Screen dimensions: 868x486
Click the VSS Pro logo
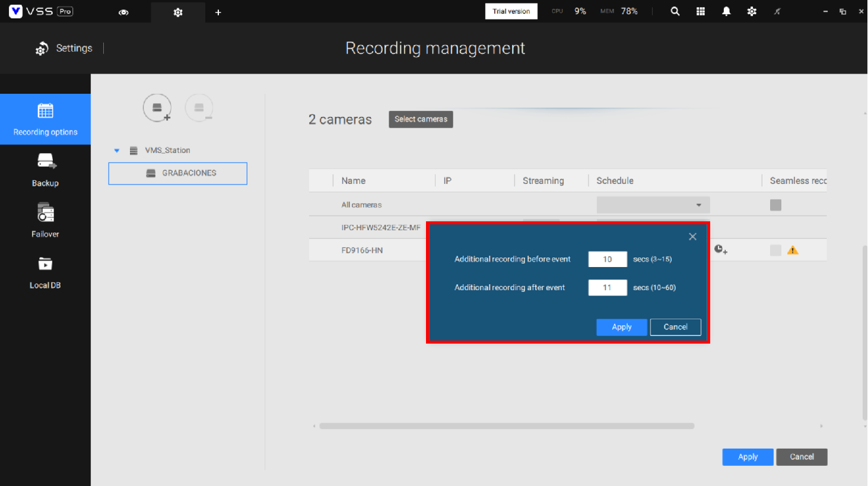tap(41, 11)
